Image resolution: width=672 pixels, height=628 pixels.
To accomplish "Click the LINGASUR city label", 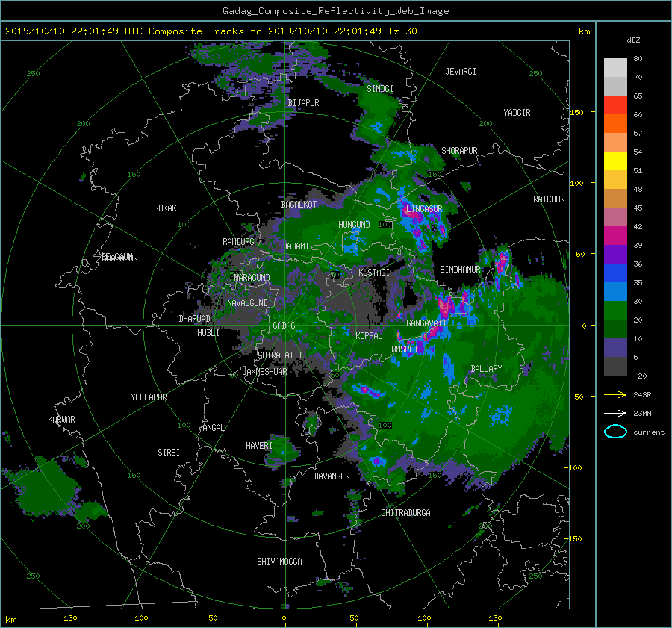I will [424, 209].
